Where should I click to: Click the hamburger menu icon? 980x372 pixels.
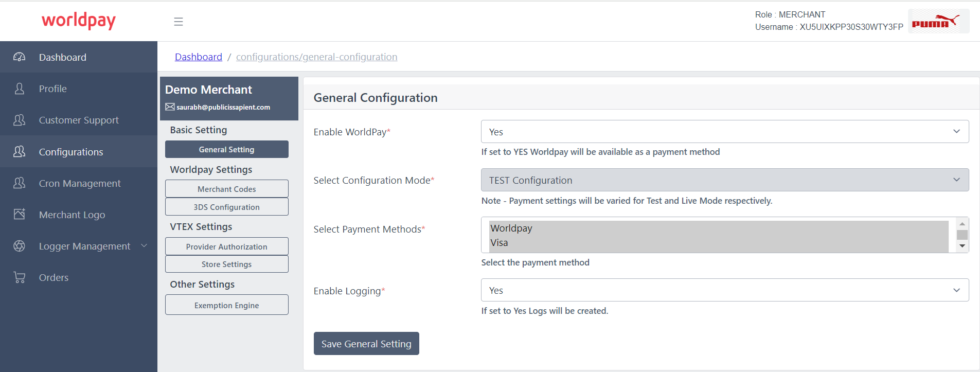179,22
